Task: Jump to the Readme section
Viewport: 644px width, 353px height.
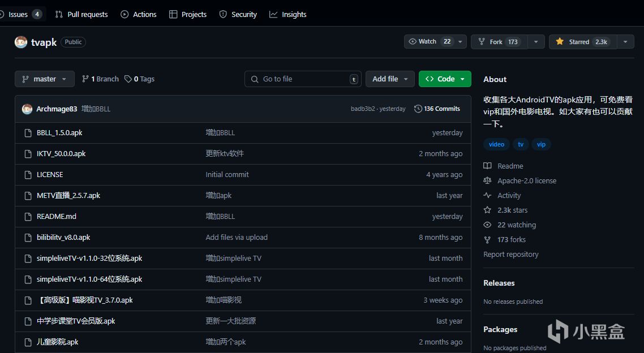Action: (x=504, y=166)
